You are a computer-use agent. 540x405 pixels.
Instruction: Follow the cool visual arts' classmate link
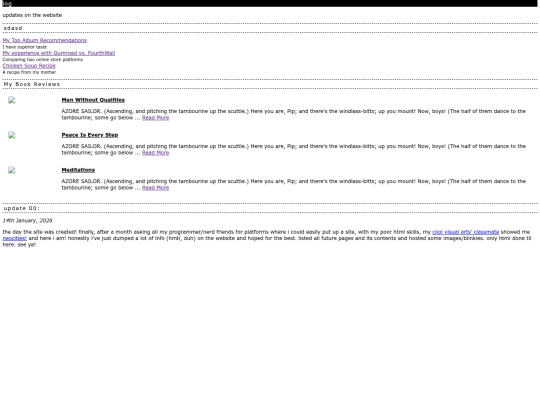(x=466, y=232)
